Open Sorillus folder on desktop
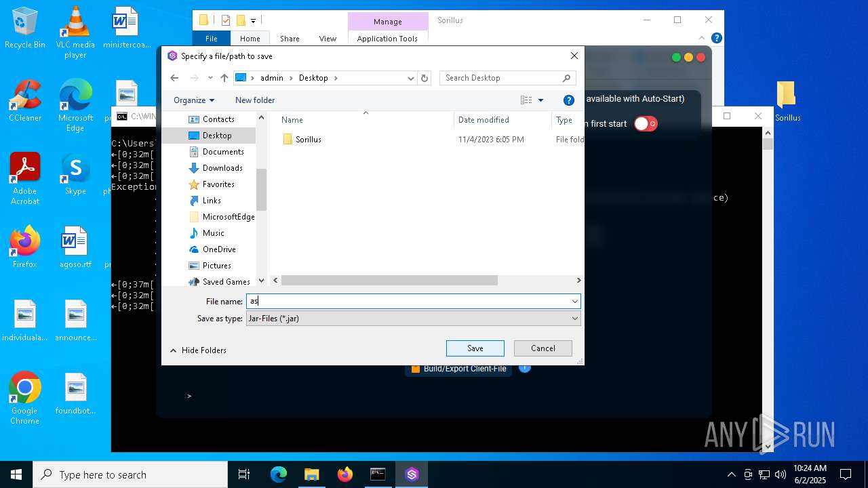Viewport: 868px width, 488px height. point(787,102)
